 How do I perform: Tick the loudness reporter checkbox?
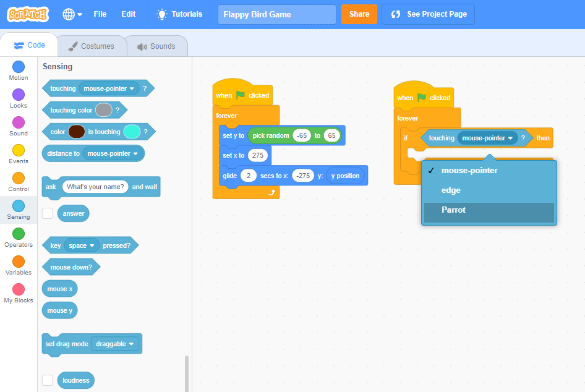pyautogui.click(x=48, y=380)
